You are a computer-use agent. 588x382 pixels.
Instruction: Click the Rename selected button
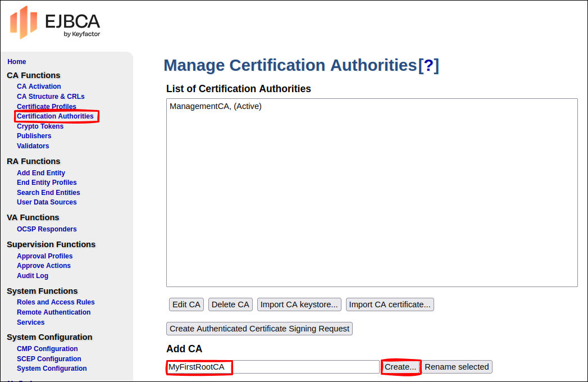tap(457, 367)
